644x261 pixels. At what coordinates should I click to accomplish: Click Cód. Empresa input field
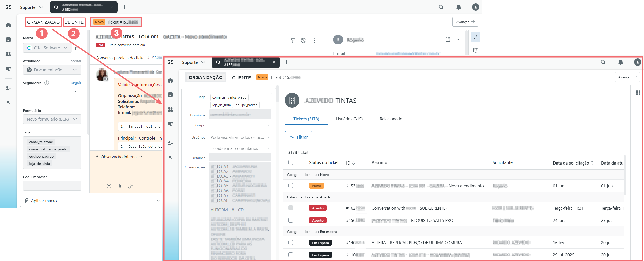coord(52,186)
